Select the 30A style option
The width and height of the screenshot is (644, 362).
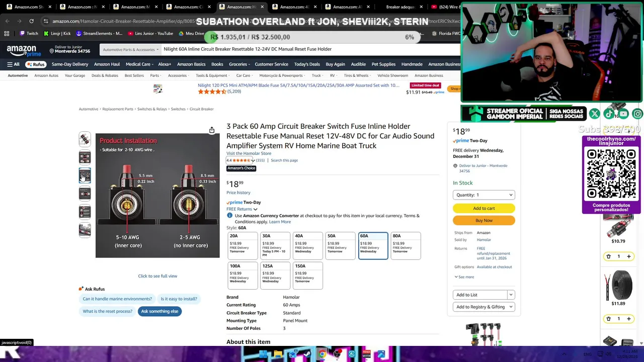click(x=275, y=246)
